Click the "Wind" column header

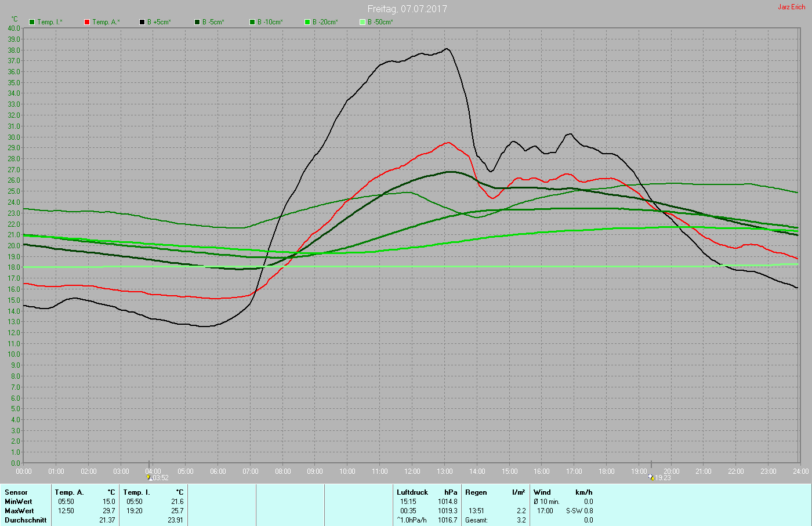542,492
